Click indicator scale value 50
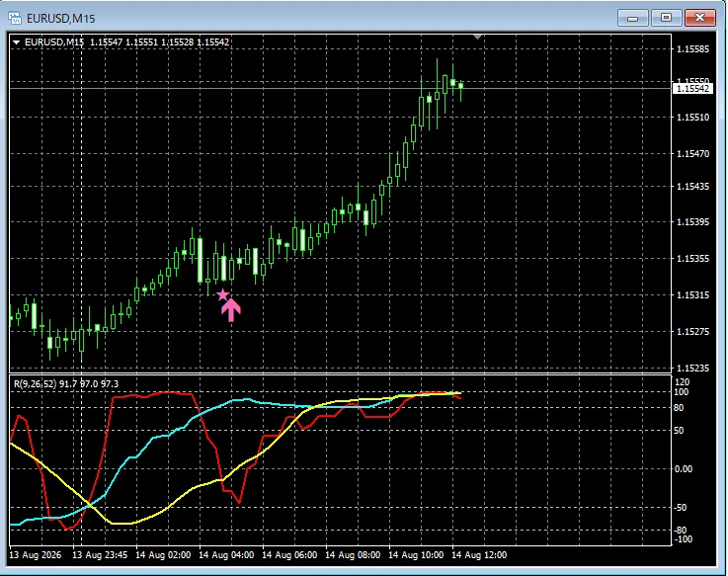Viewport: 728px width, 576px height. pos(679,430)
